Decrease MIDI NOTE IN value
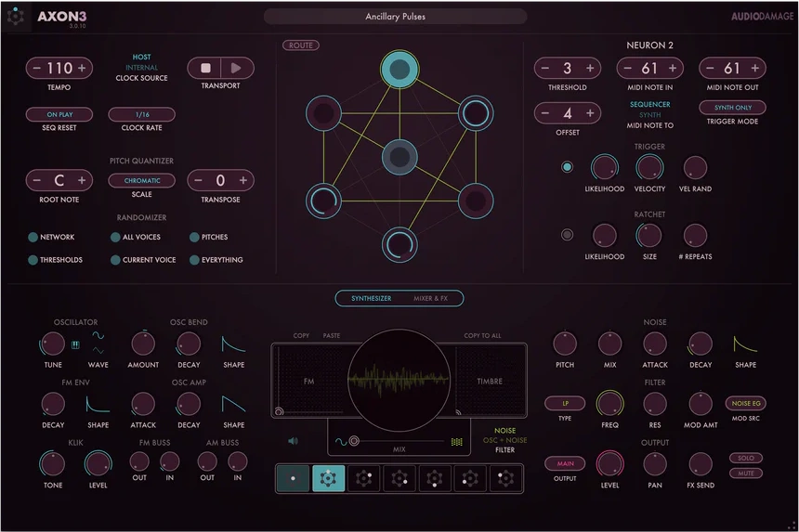Image resolution: width=799 pixels, height=532 pixels. (x=628, y=68)
